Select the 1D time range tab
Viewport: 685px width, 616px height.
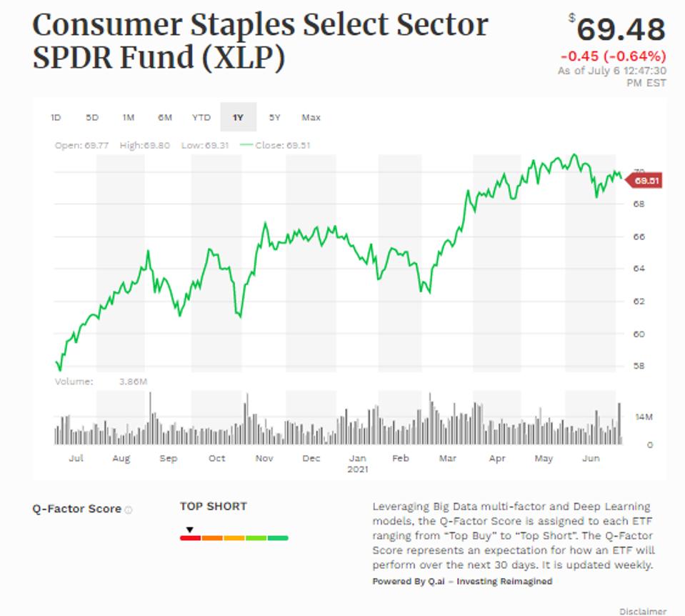tap(57, 117)
